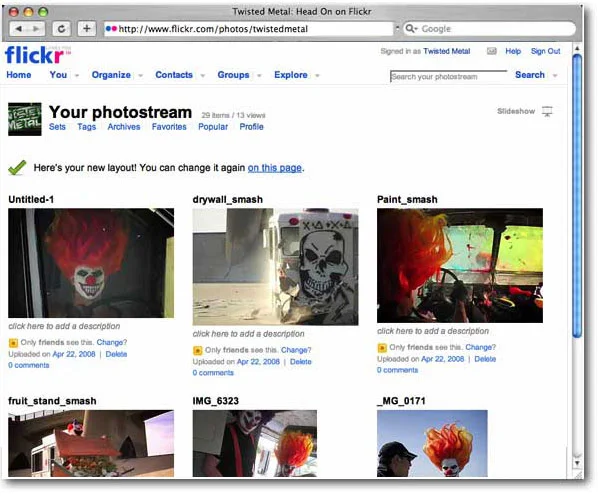Viewport: 598px width, 504px height.
Task: Open the Search options dropdown arrow
Action: pyautogui.click(x=555, y=75)
